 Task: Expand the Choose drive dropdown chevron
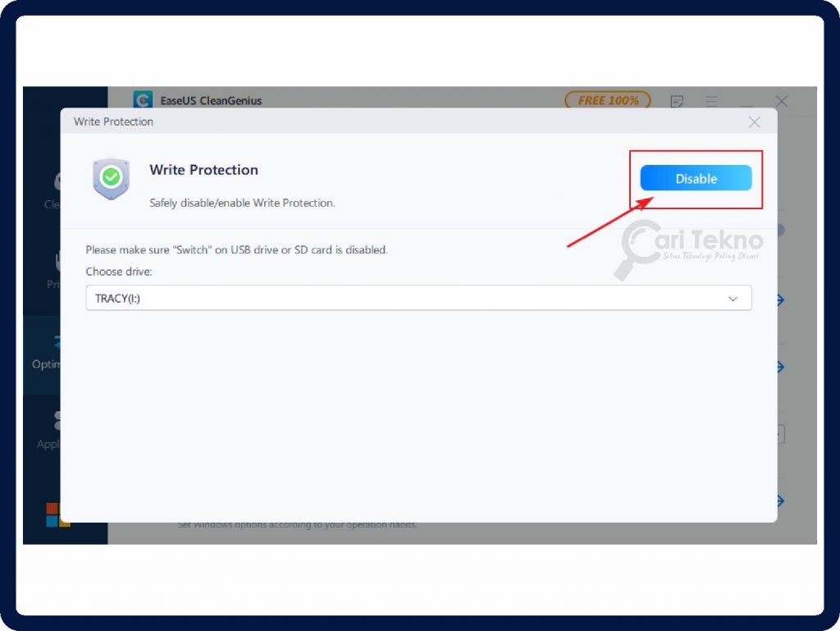tap(733, 299)
